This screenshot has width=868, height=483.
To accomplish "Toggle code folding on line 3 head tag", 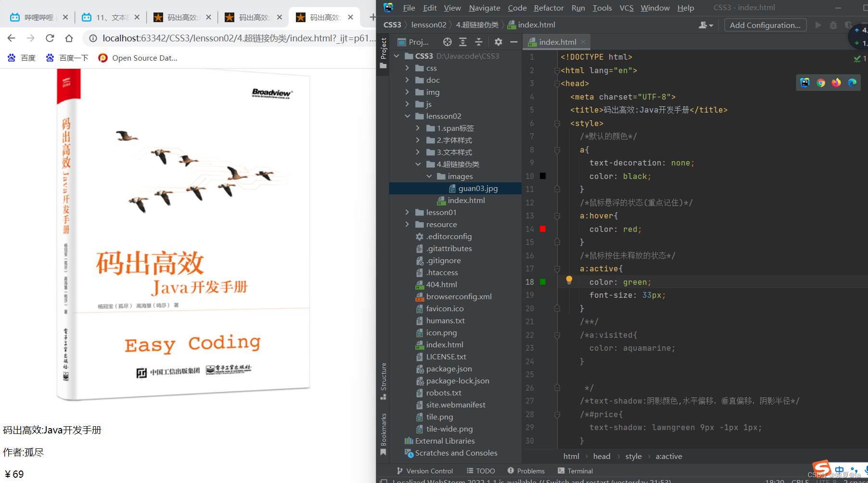I will (557, 84).
